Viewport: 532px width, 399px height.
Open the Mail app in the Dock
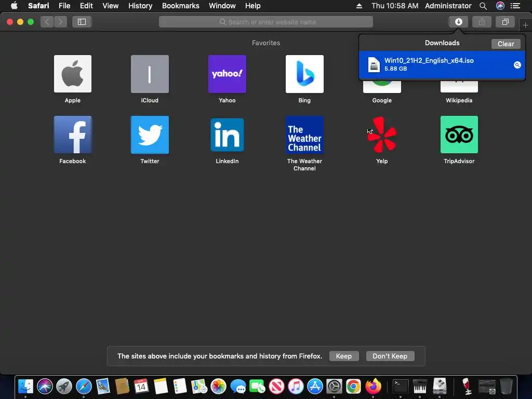tap(103, 386)
